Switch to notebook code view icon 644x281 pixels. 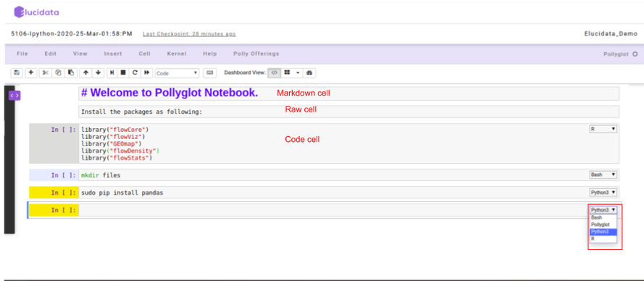pyautogui.click(x=275, y=72)
